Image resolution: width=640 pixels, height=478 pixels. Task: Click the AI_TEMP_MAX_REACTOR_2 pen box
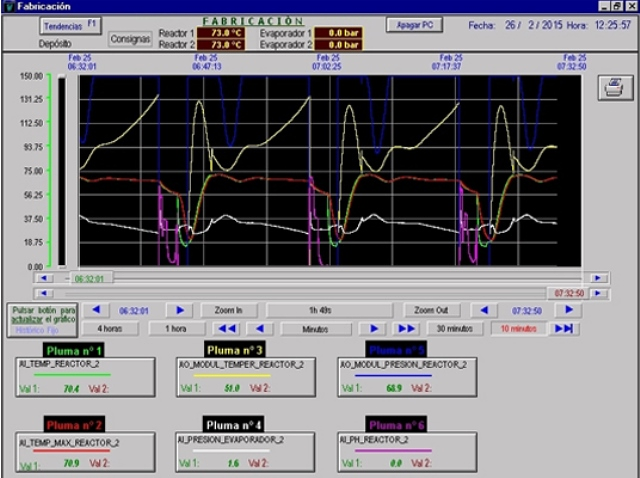click(x=85, y=452)
